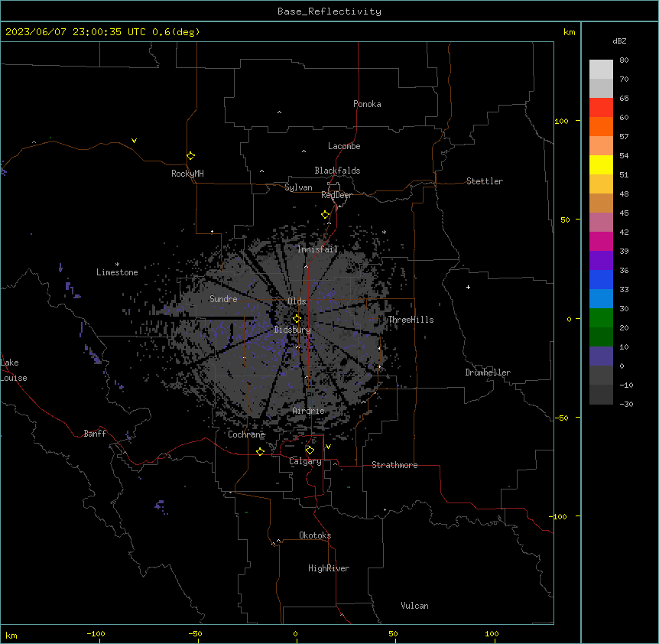The width and height of the screenshot is (659, 644).
Task: Click the Cochrane label
Action: 246,434
